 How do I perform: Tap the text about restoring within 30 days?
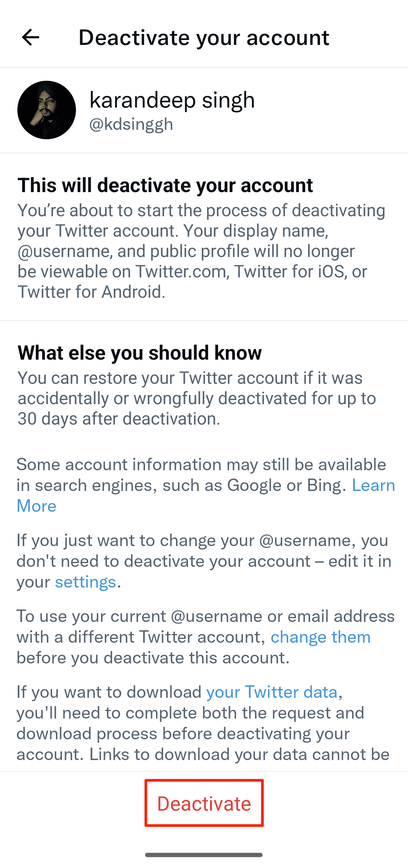(x=196, y=399)
